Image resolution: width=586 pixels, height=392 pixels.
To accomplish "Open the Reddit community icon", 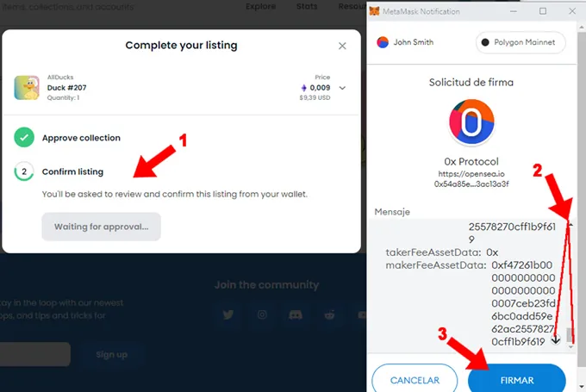I will coord(329,315).
